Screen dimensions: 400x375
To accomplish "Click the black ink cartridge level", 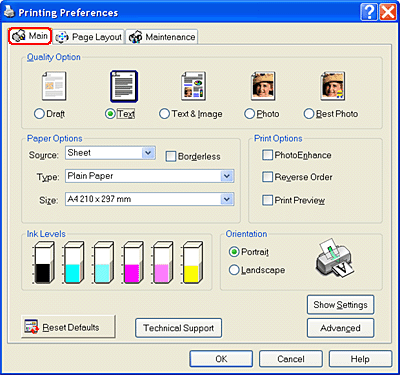I will click(43, 263).
